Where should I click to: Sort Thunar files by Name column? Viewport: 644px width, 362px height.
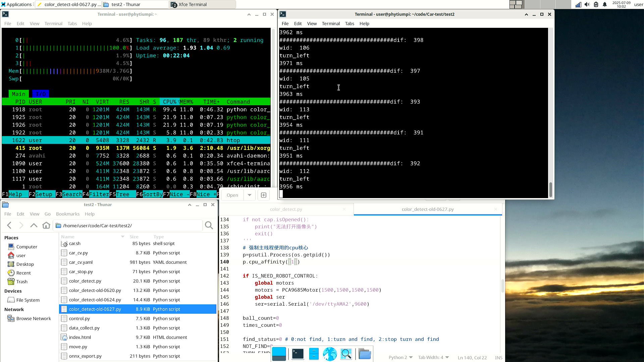(92, 237)
